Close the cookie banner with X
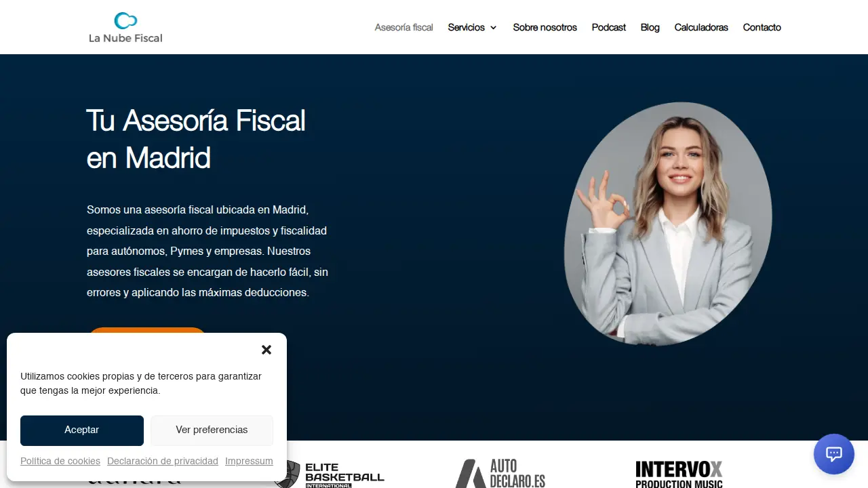Screen dimensions: 868x488 pos(267,350)
